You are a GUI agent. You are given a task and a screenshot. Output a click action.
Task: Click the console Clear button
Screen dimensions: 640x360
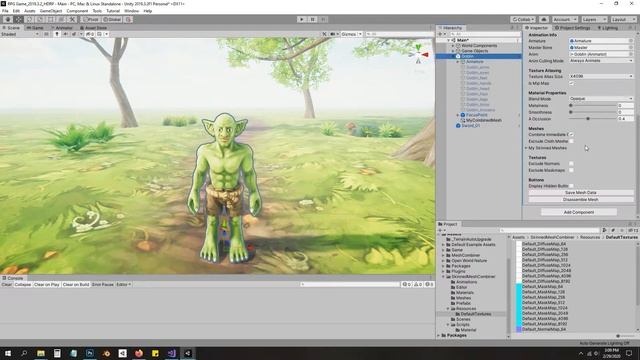point(7,284)
